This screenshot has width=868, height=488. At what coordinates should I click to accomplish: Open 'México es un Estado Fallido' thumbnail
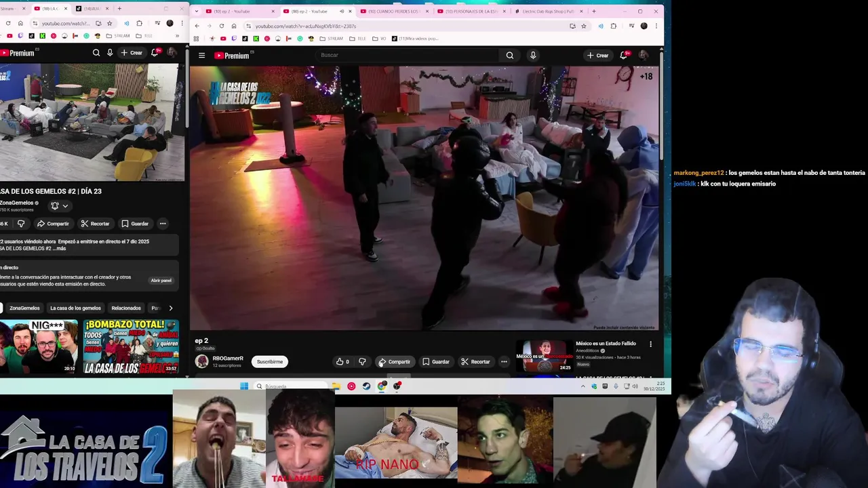tap(545, 357)
